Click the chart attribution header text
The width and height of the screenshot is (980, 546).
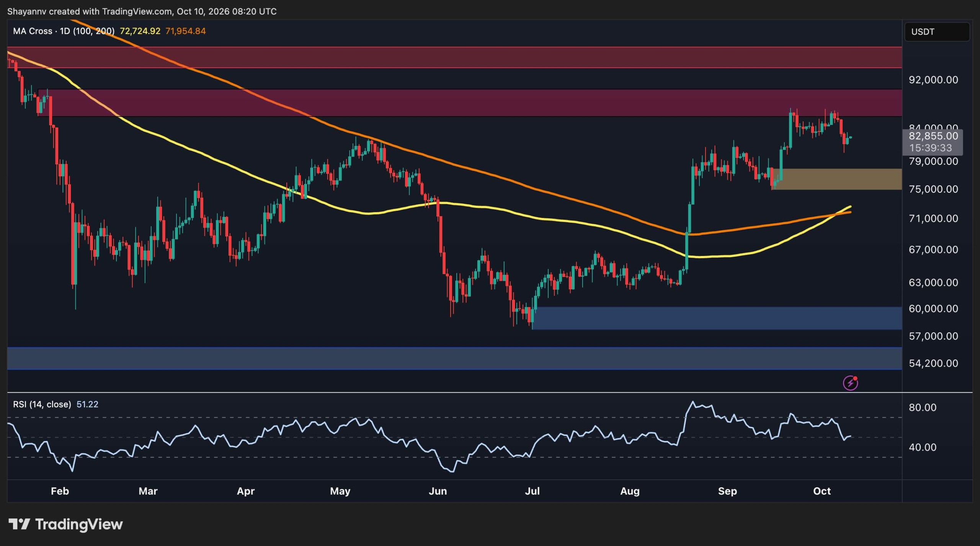[142, 11]
